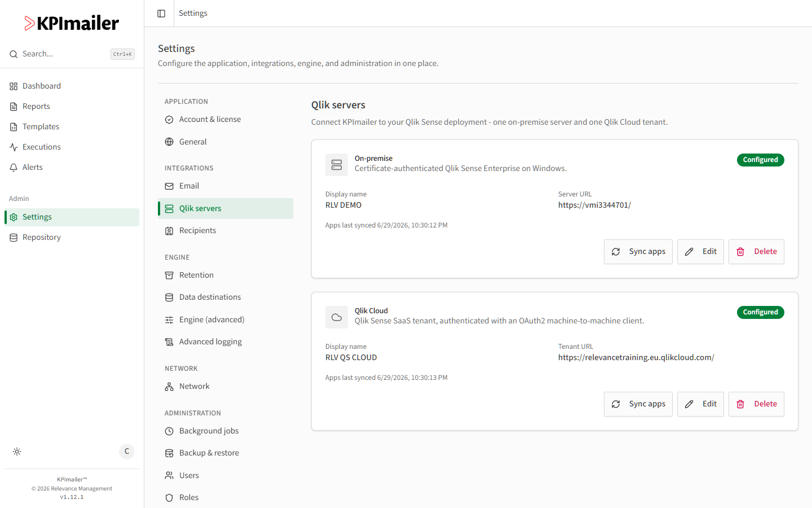The height and width of the screenshot is (508, 812).
Task: Click the Engine (advanced) sliders icon
Action: pyautogui.click(x=169, y=320)
